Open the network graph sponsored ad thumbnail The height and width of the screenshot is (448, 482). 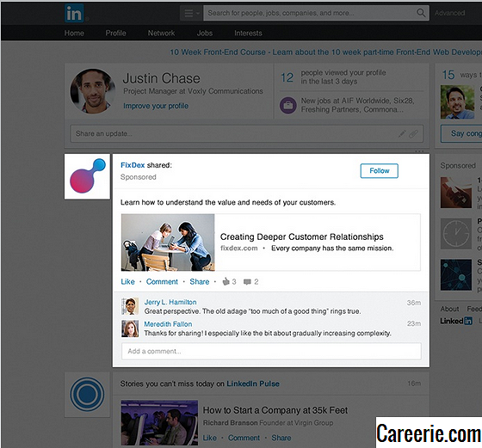pos(456,275)
